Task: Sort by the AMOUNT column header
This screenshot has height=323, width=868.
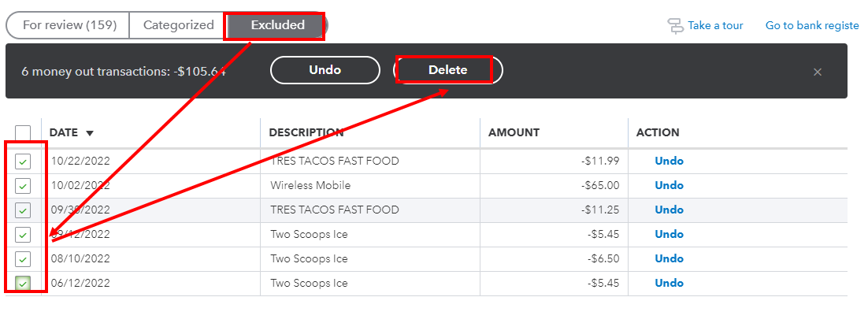Action: pyautogui.click(x=514, y=133)
